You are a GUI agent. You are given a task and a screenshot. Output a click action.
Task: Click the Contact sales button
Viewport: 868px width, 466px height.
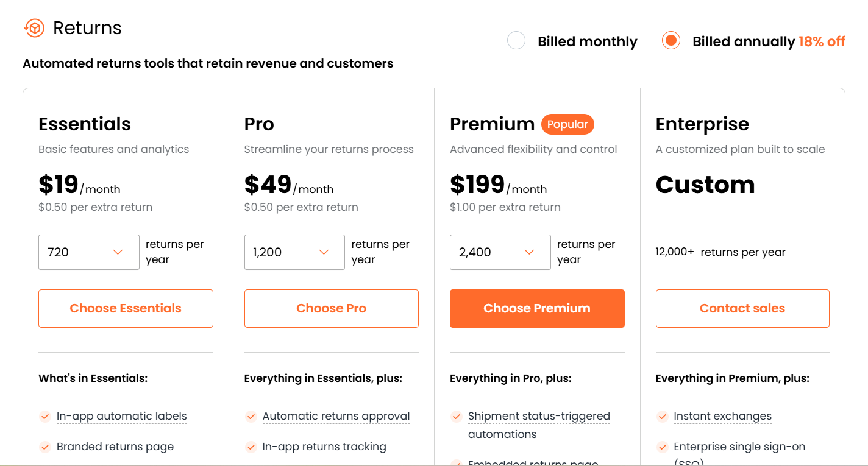point(742,308)
